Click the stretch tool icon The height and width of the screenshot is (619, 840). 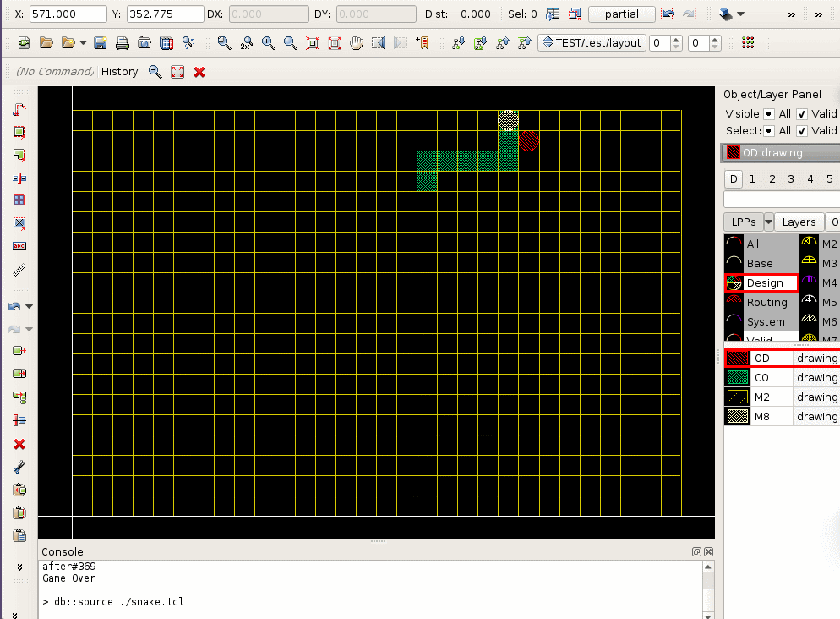[19, 374]
